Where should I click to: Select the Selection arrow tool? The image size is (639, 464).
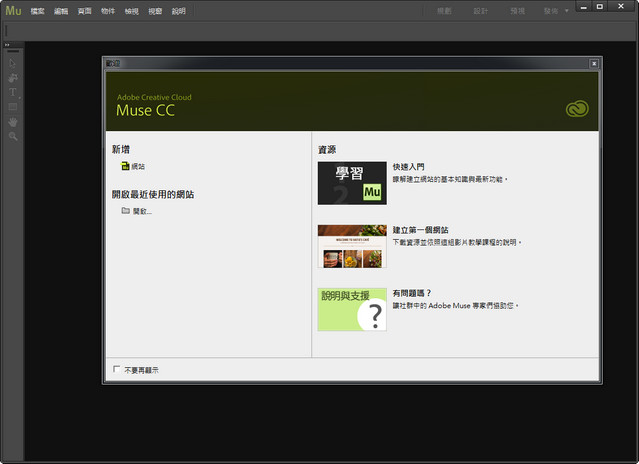click(12, 63)
